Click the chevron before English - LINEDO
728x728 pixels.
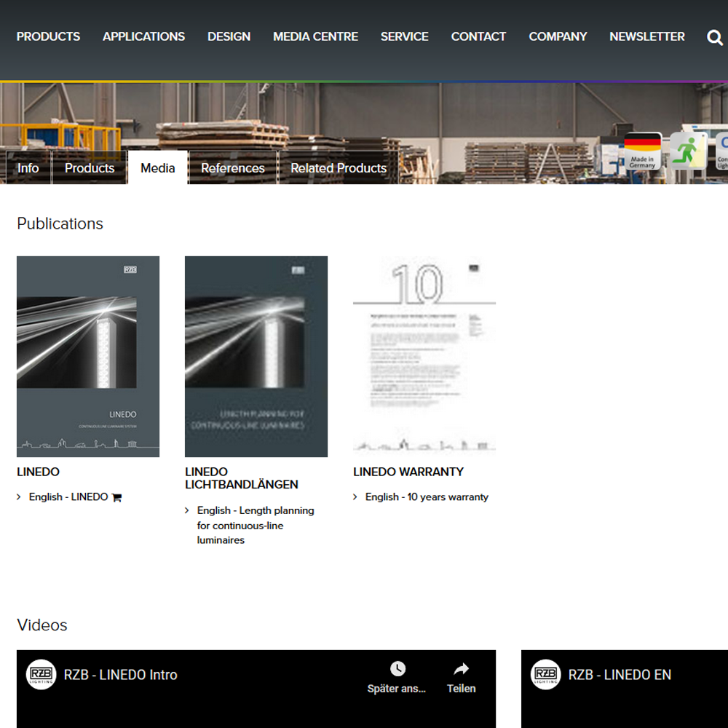tap(19, 496)
